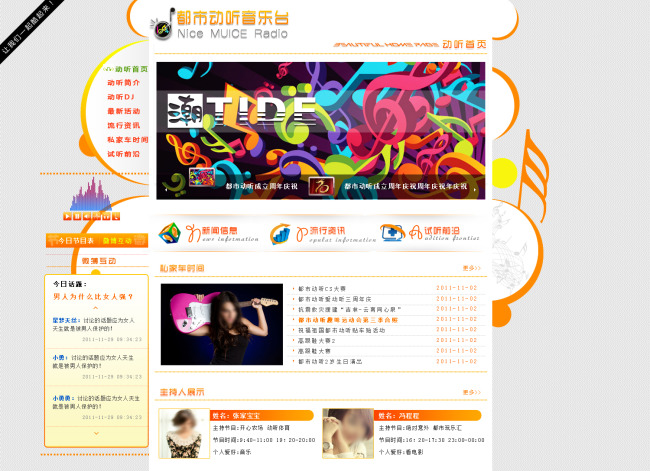Click the commenter name 星梦天丝
650x471 pixels.
point(65,320)
